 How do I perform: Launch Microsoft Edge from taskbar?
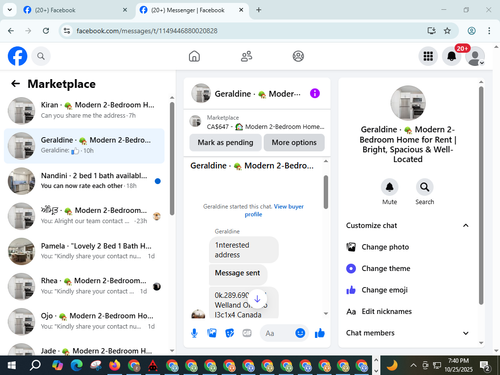pyautogui.click(x=77, y=366)
